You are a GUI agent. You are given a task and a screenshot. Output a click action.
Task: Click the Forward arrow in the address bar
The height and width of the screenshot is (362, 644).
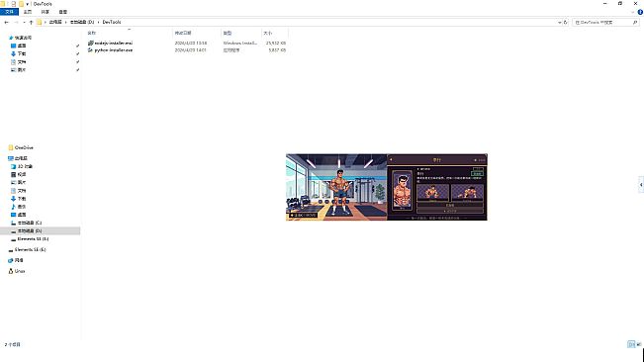(x=16, y=22)
